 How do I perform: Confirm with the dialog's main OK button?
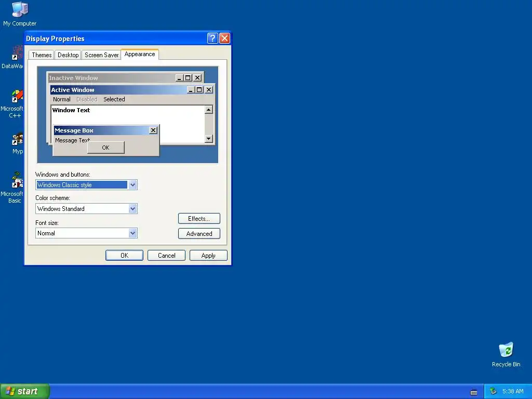point(124,256)
